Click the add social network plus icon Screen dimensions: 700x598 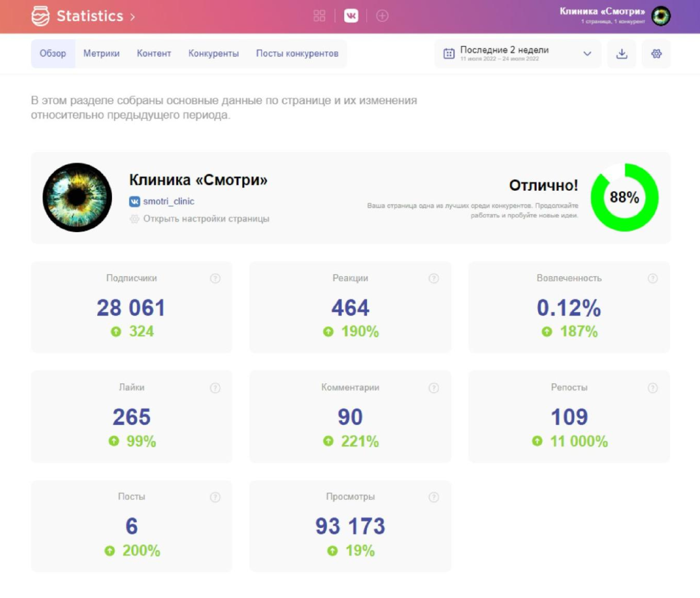tap(382, 16)
